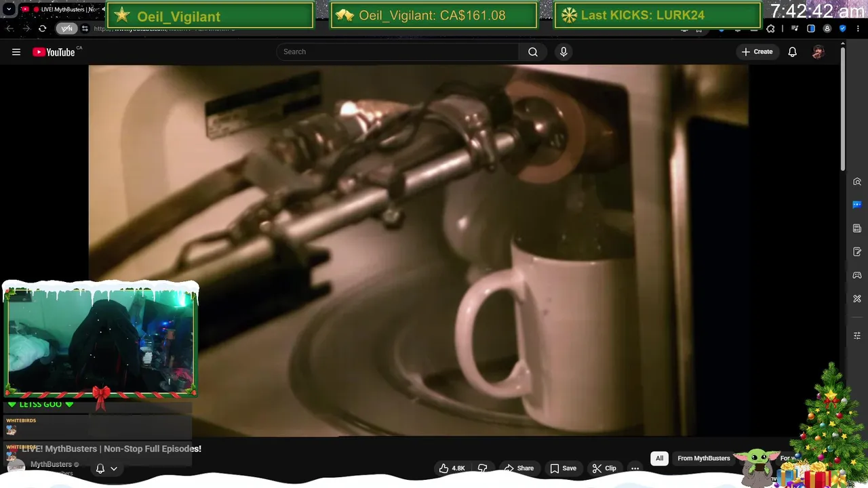868x488 pixels.
Task: Select the From MythBusters chip
Action: point(704,458)
